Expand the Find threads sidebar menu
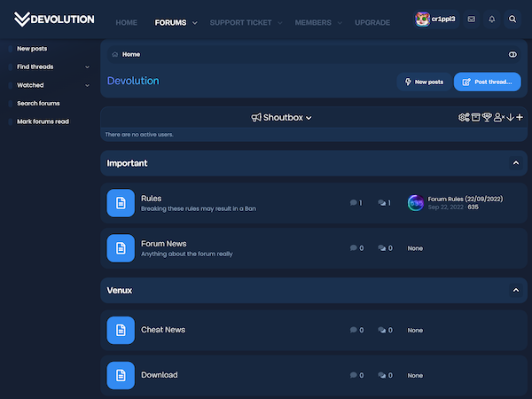The height and width of the screenshot is (399, 532). point(87,67)
